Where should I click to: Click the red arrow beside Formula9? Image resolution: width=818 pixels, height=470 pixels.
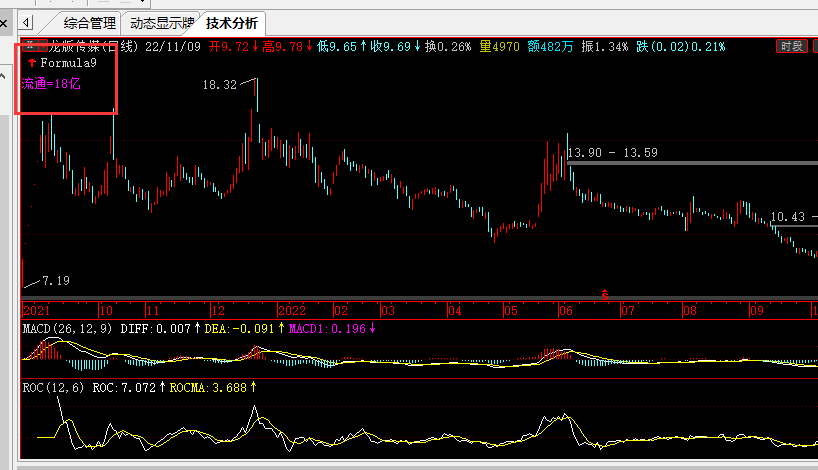point(32,63)
